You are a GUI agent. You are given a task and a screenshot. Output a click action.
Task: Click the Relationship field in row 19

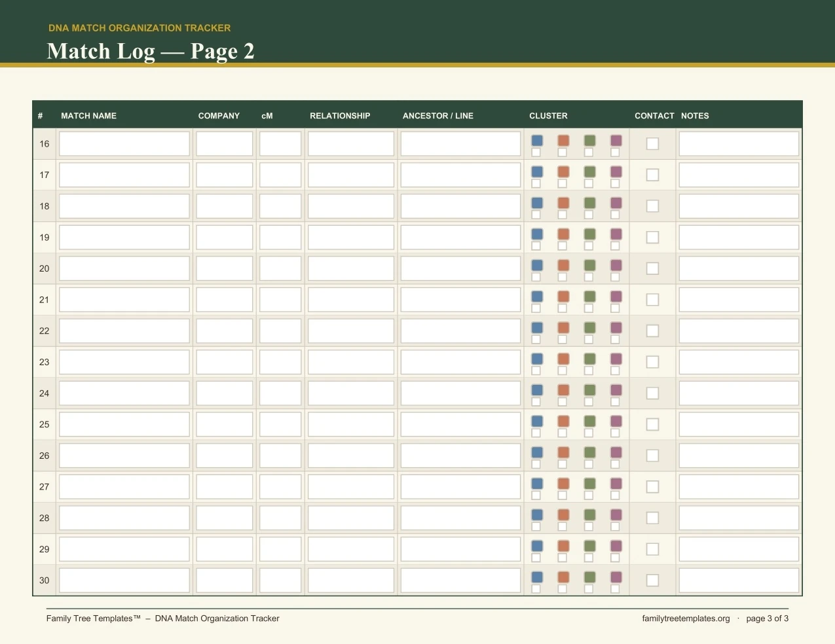(351, 237)
